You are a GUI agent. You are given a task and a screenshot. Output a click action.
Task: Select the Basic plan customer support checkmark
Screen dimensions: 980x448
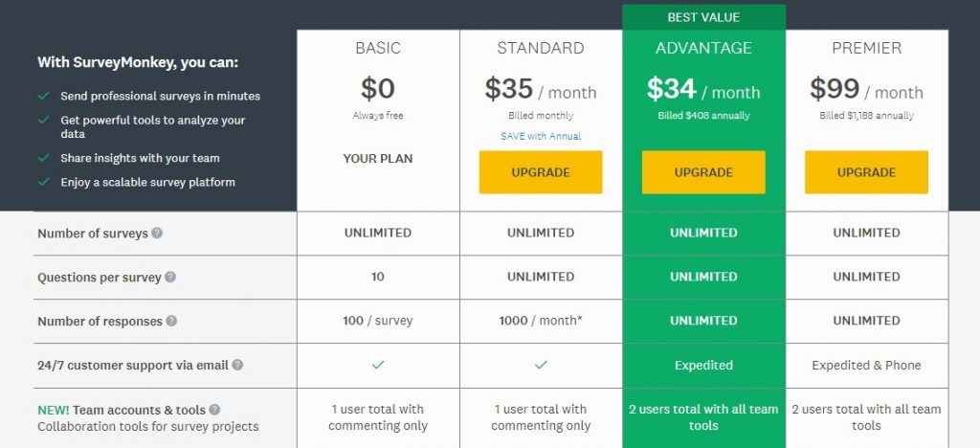(378, 365)
